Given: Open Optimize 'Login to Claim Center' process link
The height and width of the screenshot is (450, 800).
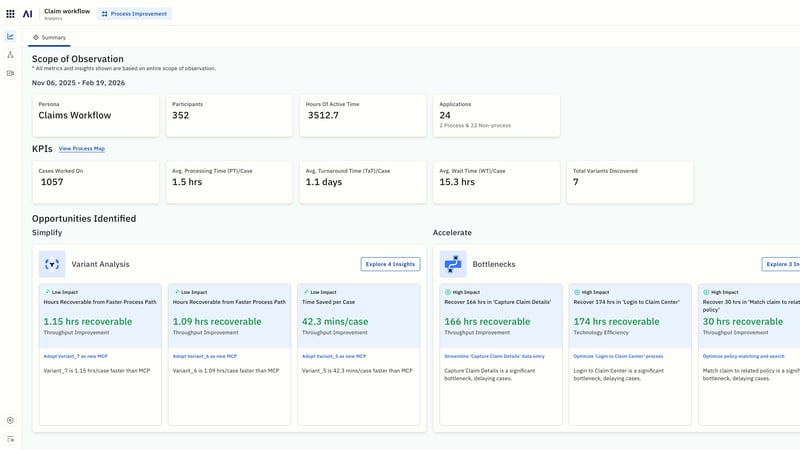Looking at the screenshot, I should (x=619, y=356).
